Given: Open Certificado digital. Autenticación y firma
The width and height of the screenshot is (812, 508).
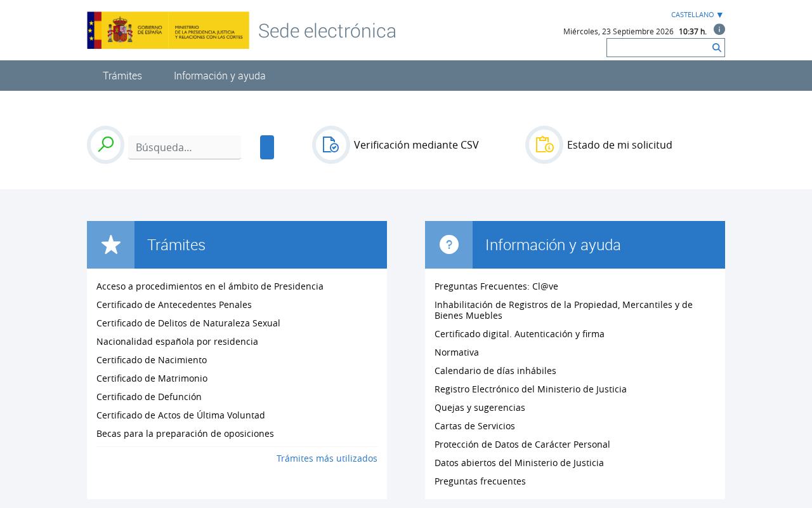Looking at the screenshot, I should click(520, 334).
